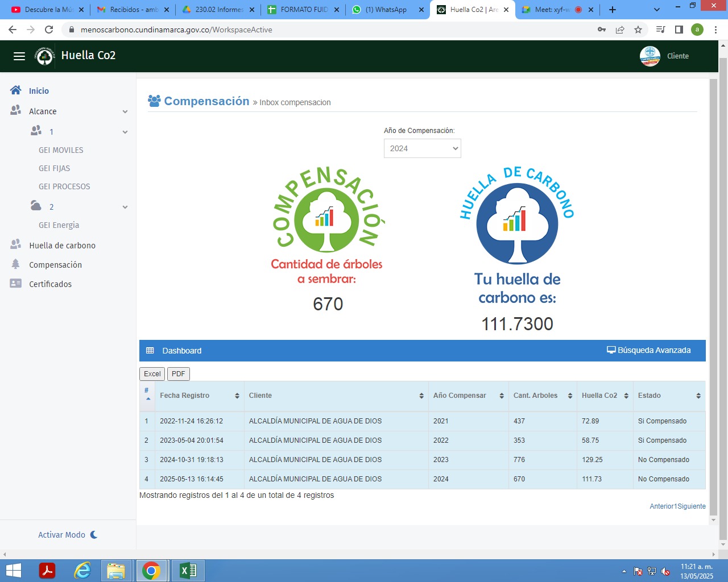Collapse the Alcance menu section
The width and height of the screenshot is (728, 582).
[125, 112]
